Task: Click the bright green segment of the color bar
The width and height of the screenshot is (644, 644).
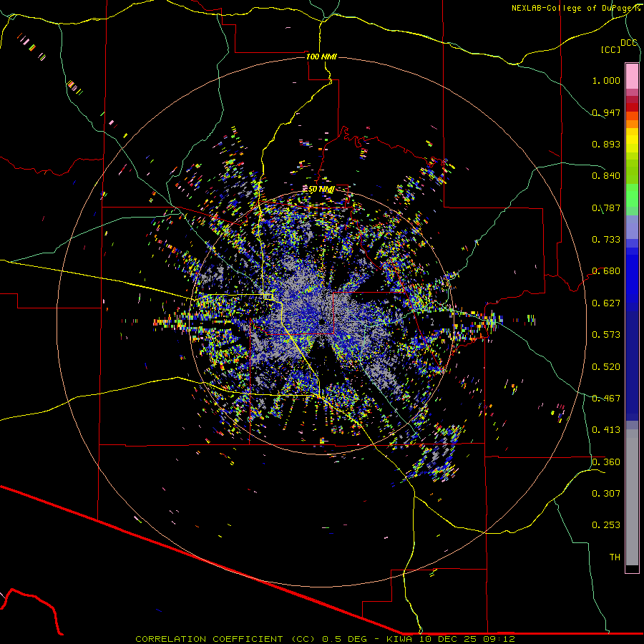Action: [x=632, y=195]
